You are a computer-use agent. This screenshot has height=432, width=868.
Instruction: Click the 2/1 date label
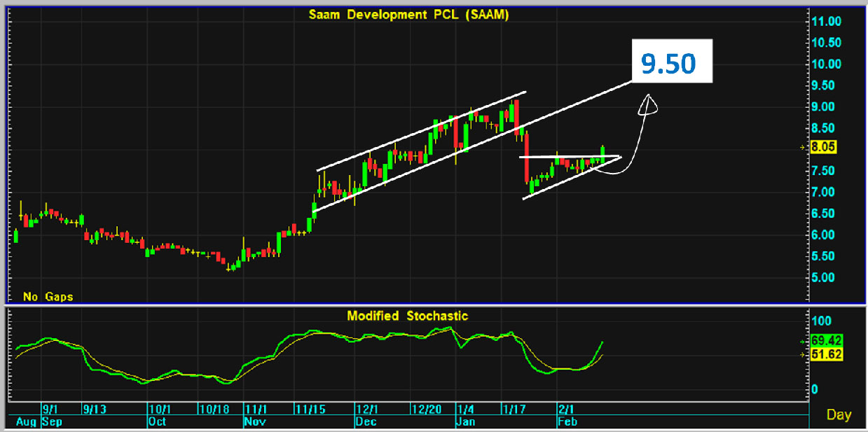566,410
